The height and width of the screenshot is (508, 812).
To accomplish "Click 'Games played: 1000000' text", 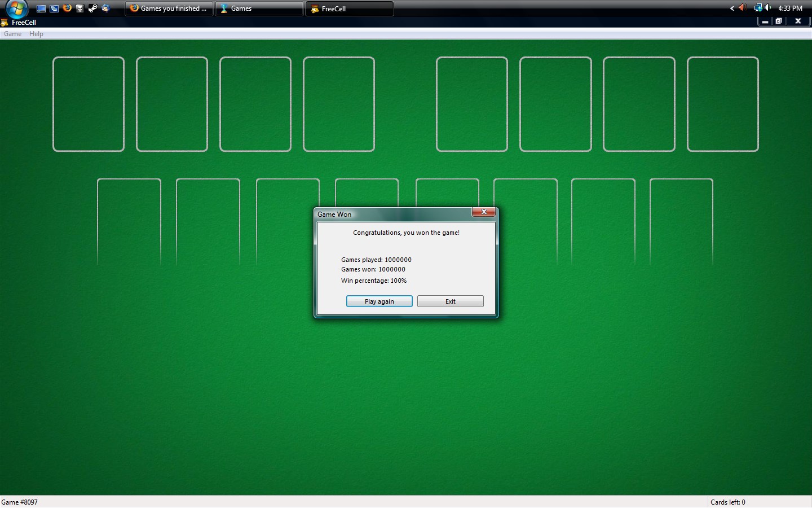I will [x=376, y=260].
